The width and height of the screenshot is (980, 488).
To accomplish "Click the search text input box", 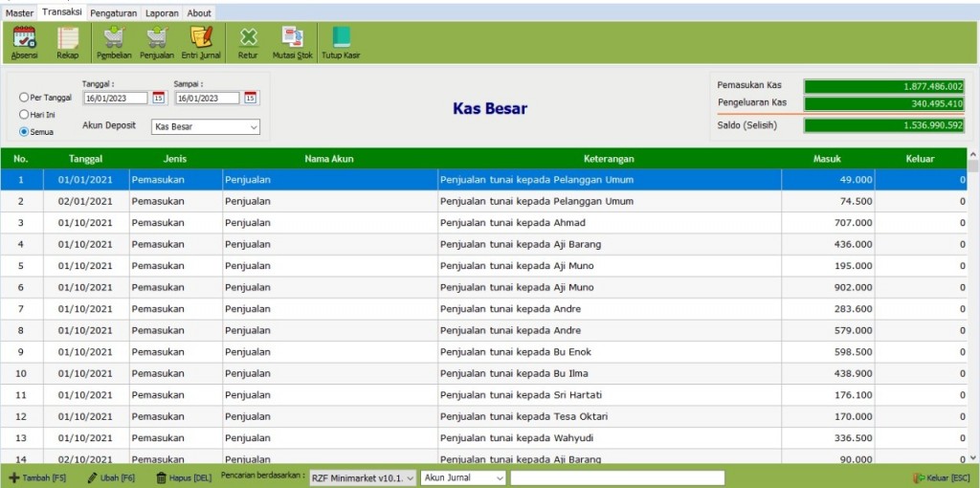I will [x=617, y=478].
